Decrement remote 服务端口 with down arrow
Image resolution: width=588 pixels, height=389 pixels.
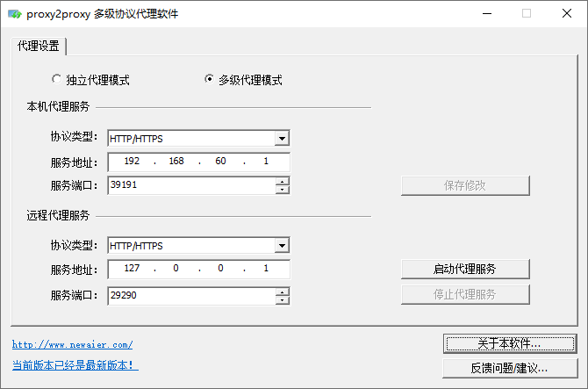pyautogui.click(x=282, y=300)
